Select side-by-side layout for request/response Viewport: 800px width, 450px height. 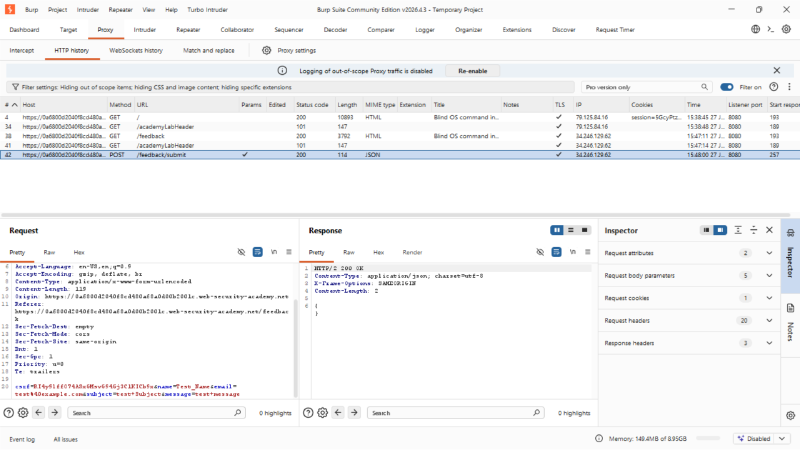557,230
